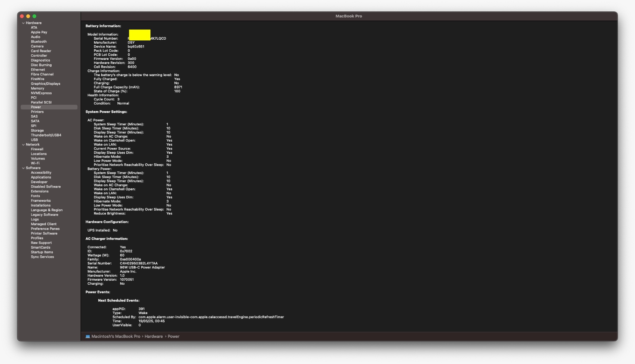Click the laptop icon in path bar
The width and height of the screenshot is (635, 364).
pyautogui.click(x=88, y=337)
